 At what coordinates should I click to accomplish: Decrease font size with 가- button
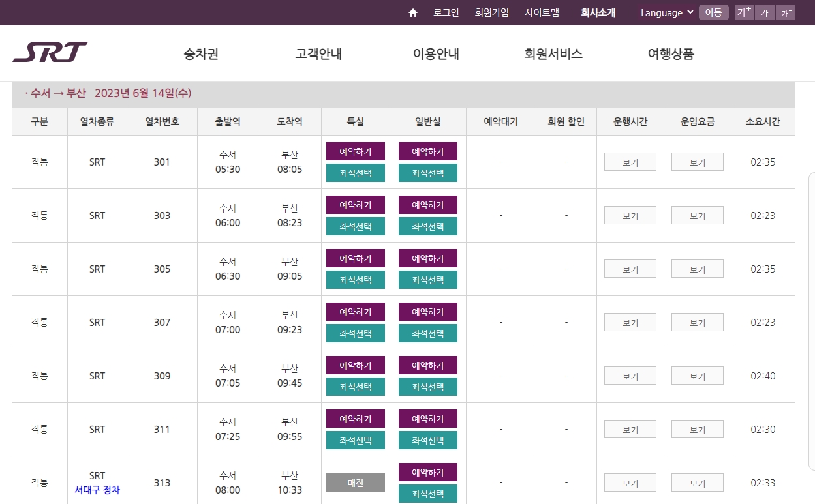click(x=786, y=12)
